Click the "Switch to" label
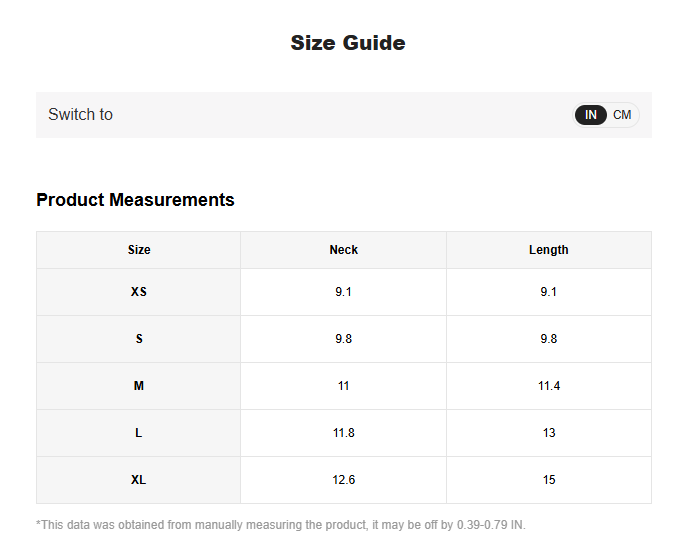 click(x=80, y=115)
